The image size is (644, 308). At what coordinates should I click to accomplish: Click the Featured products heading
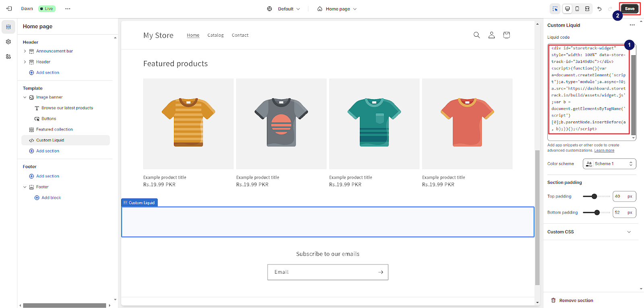[x=175, y=64]
